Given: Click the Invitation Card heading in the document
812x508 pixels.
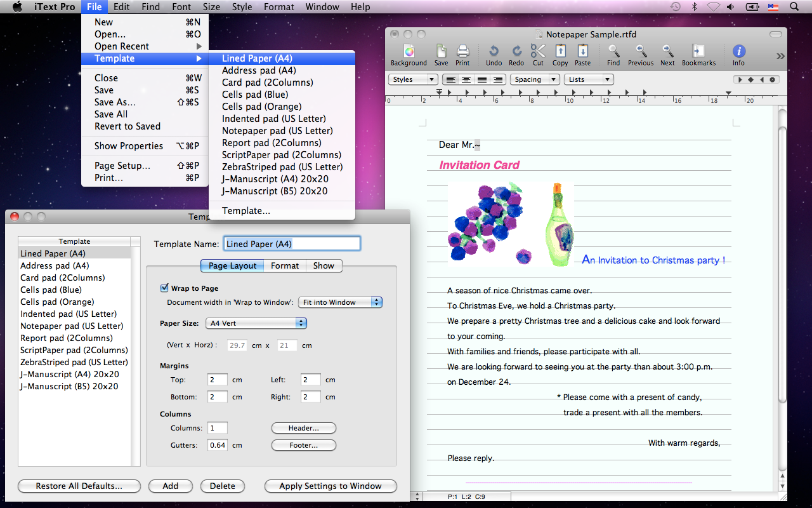Looking at the screenshot, I should (479, 165).
